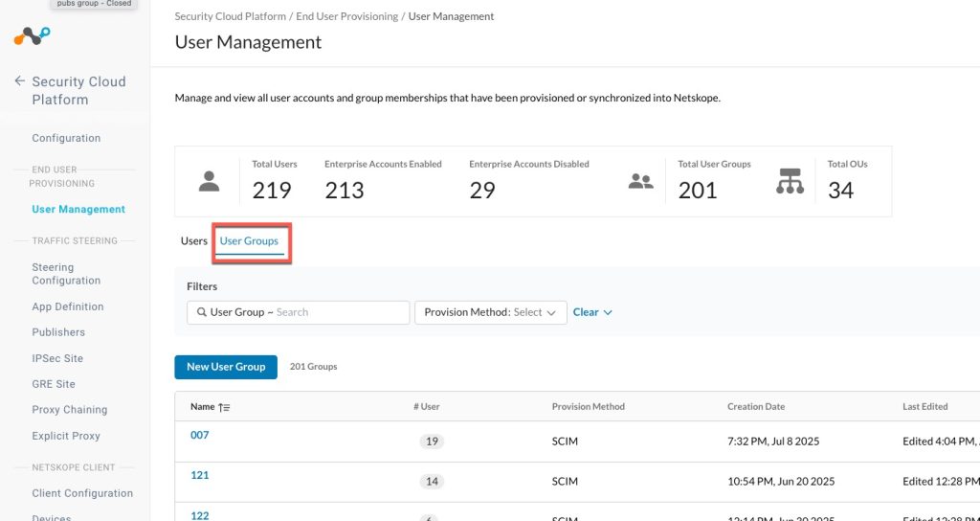Click End User Provisioning breadcrumb link
Image resolution: width=980 pixels, height=521 pixels.
(x=346, y=16)
